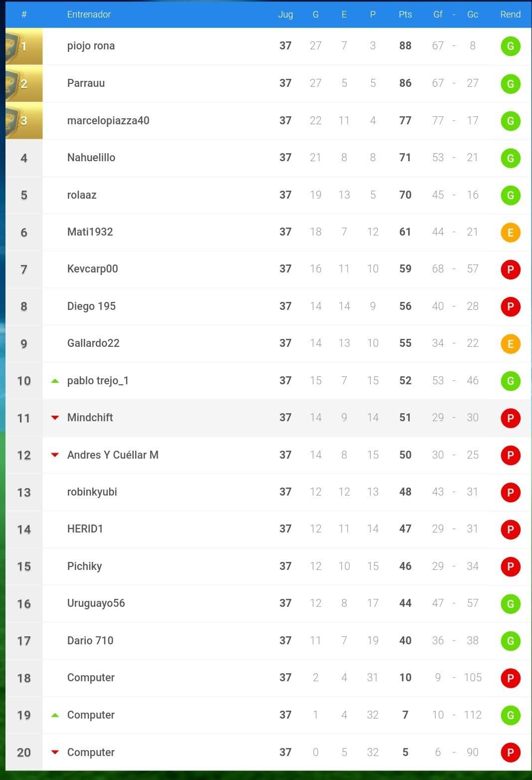
Task: Click the red P badge for Kevcarp00
Action: pyautogui.click(x=510, y=269)
